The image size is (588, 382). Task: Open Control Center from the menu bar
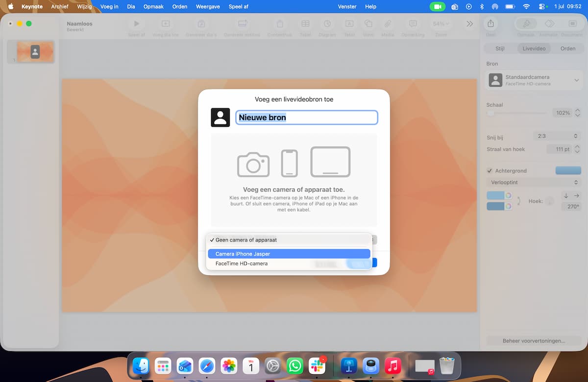pyautogui.click(x=542, y=6)
